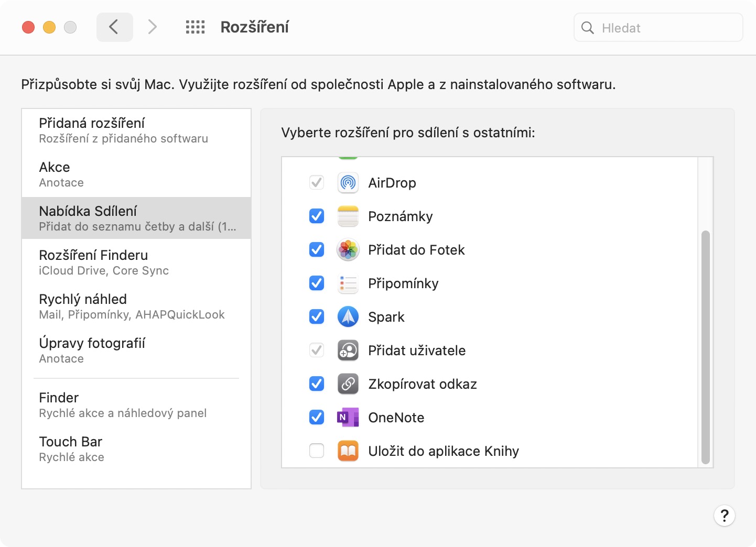Open help with question mark button
Viewport: 756px width, 547px height.
(x=724, y=516)
